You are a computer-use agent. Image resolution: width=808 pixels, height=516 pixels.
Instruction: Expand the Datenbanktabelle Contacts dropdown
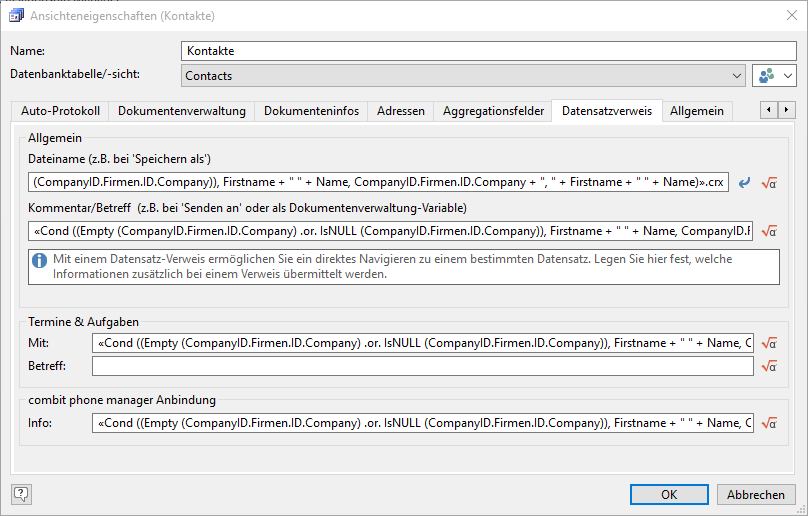click(x=736, y=75)
